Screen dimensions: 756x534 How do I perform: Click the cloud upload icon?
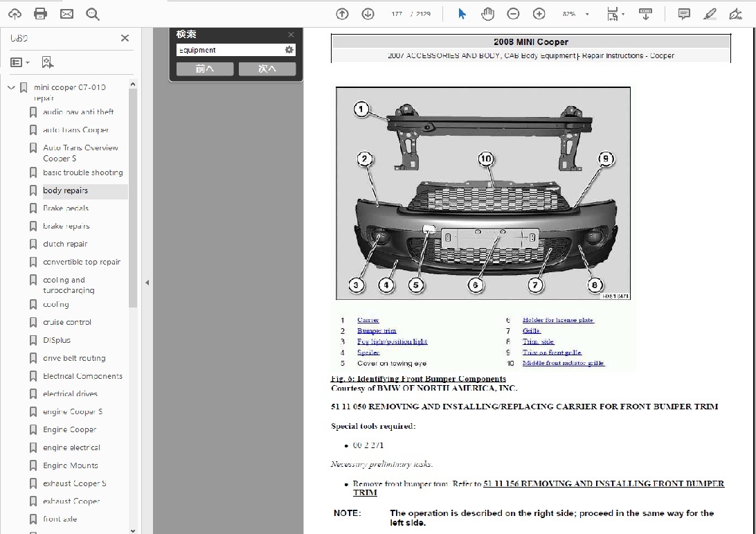tap(15, 14)
